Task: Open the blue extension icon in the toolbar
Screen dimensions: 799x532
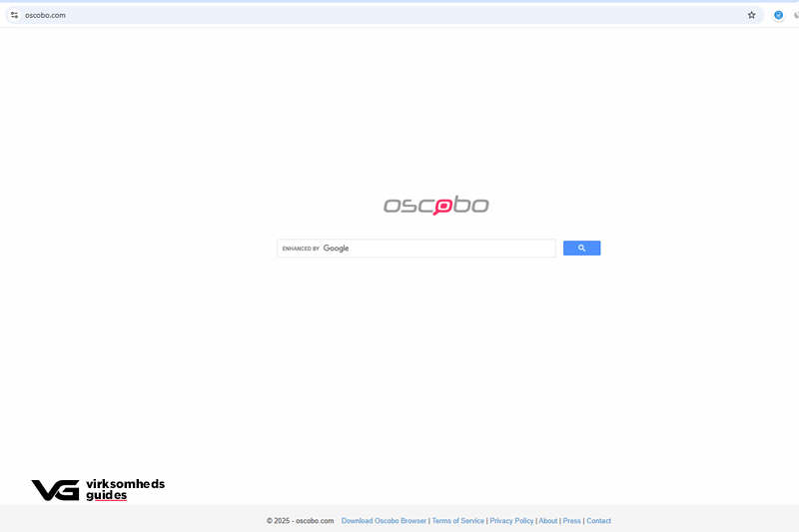Action: (x=779, y=15)
